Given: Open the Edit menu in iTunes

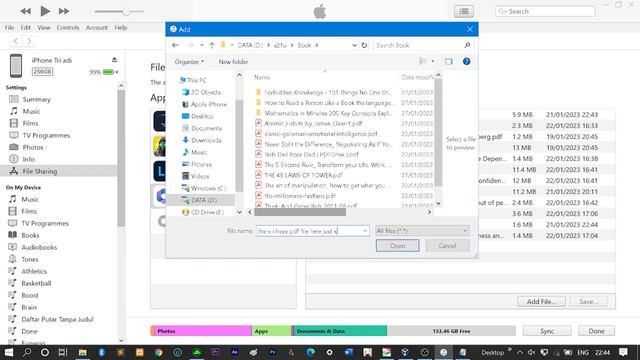Looking at the screenshot, I should click(26, 27).
